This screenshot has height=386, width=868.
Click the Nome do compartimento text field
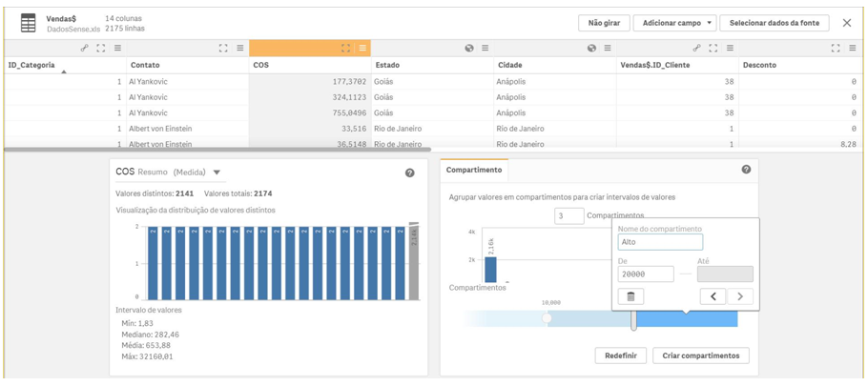coord(660,242)
